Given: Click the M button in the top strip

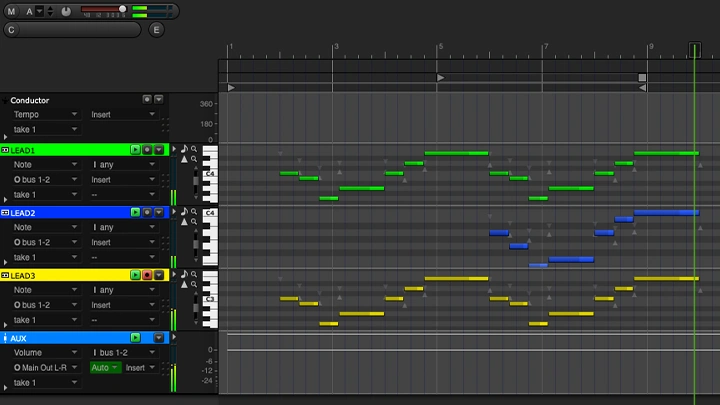Looking at the screenshot, I should [x=11, y=11].
